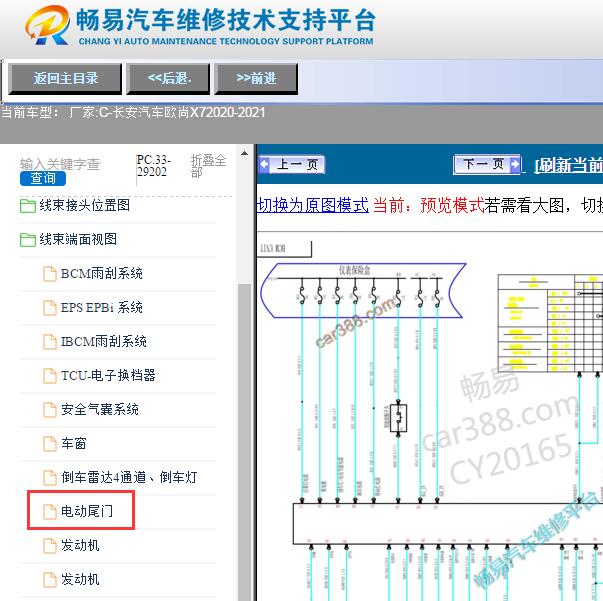Click the scroll-up arrow of sidebar scrollbar
This screenshot has height=601, width=603.
[x=244, y=153]
